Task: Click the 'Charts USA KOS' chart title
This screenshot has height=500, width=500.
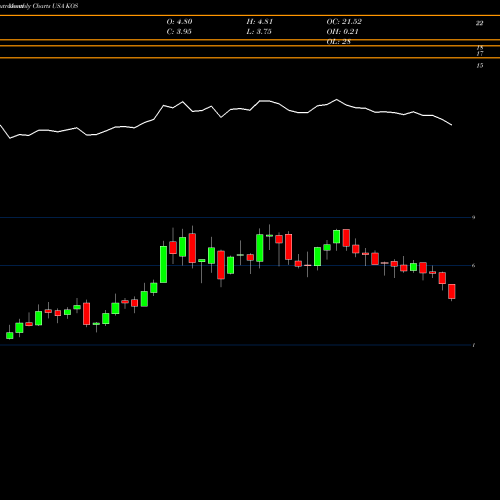Action: coord(55,6)
